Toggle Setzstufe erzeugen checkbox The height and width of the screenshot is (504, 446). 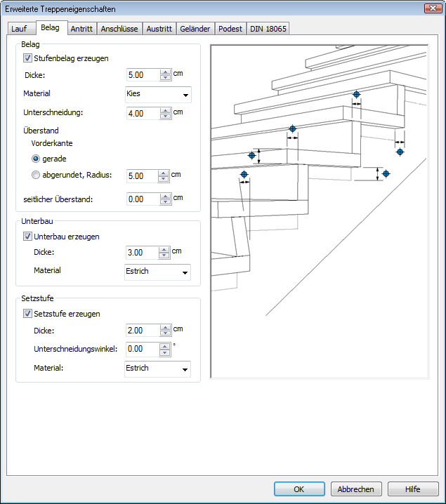coord(27,314)
